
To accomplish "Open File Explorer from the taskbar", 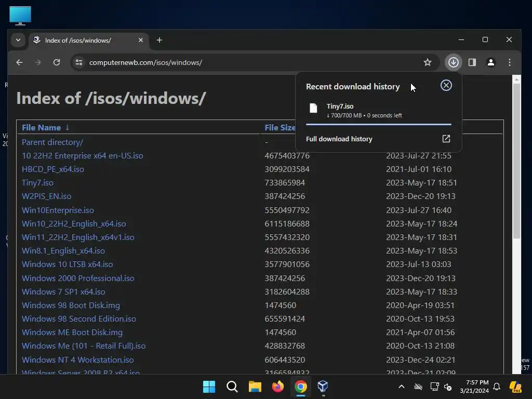I will [255, 387].
